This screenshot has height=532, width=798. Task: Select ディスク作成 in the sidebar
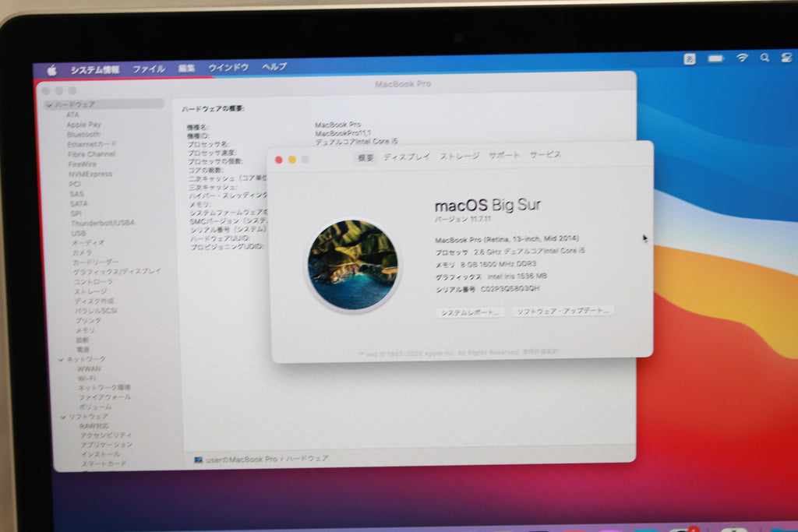pos(94,301)
